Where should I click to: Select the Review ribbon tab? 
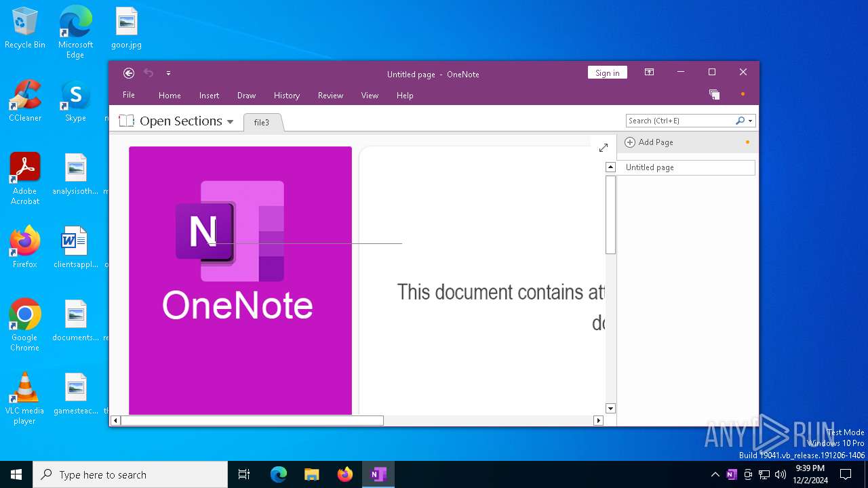(x=330, y=96)
